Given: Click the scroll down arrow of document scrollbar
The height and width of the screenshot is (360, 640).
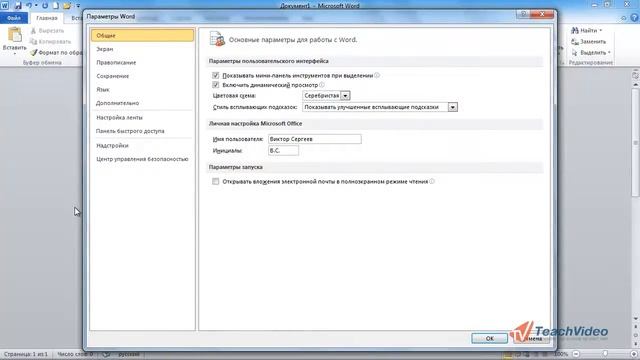Looking at the screenshot, I should [x=636, y=319].
